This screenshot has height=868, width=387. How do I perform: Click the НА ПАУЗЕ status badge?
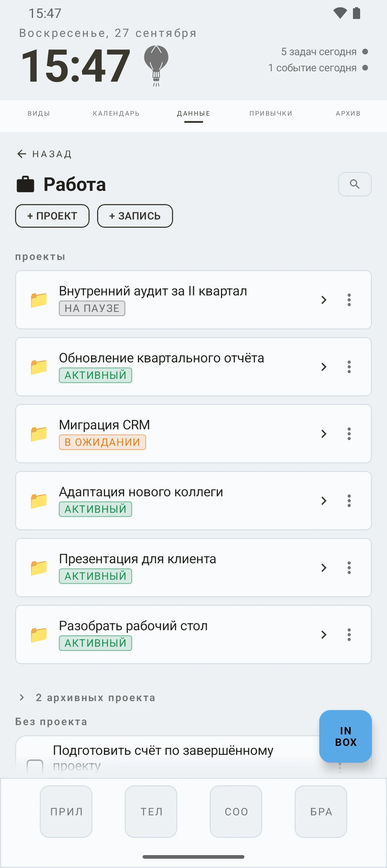(x=92, y=308)
